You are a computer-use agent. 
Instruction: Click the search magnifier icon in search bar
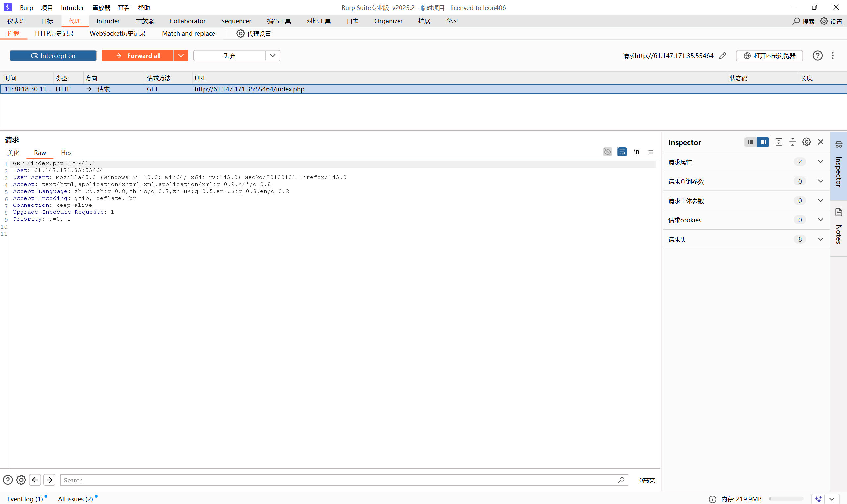621,480
